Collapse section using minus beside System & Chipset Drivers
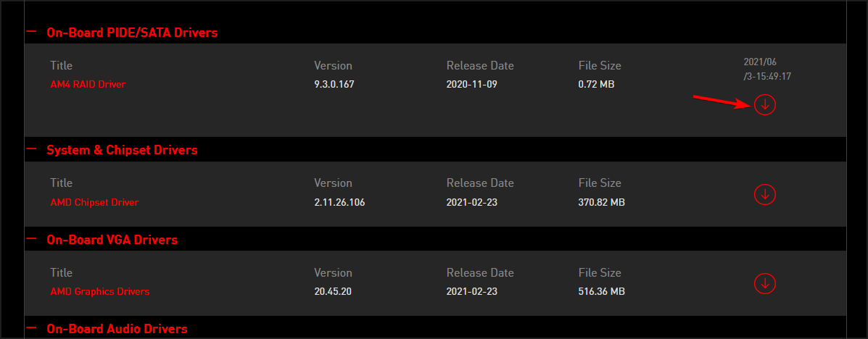This screenshot has height=339, width=868. point(31,149)
